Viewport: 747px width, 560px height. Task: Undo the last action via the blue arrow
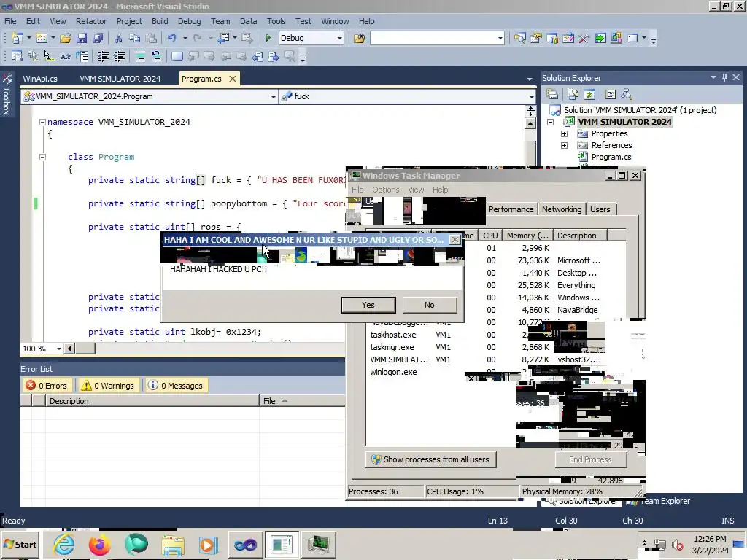(x=171, y=38)
